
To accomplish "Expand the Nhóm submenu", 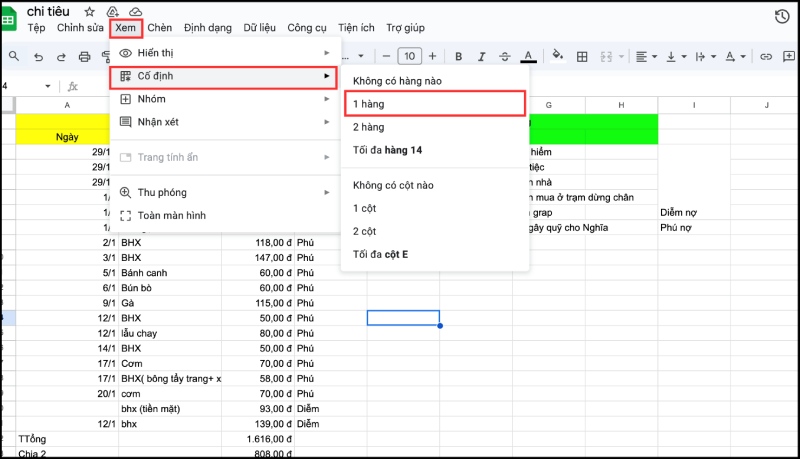I will (x=224, y=99).
